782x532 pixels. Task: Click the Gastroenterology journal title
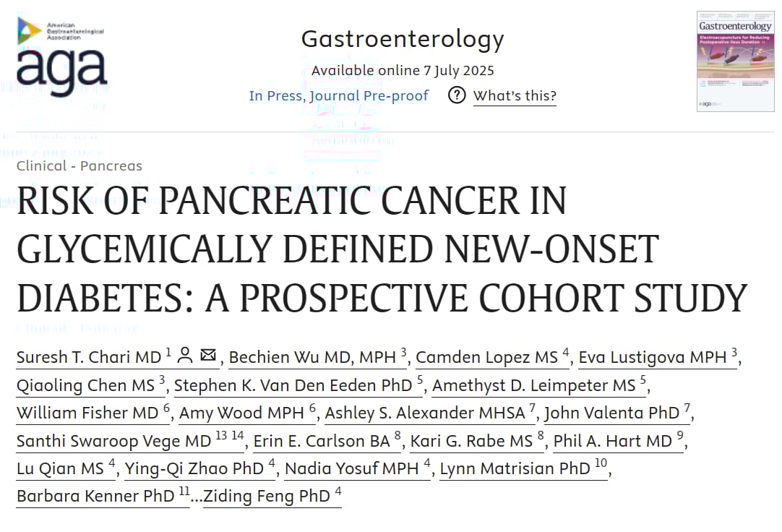403,39
